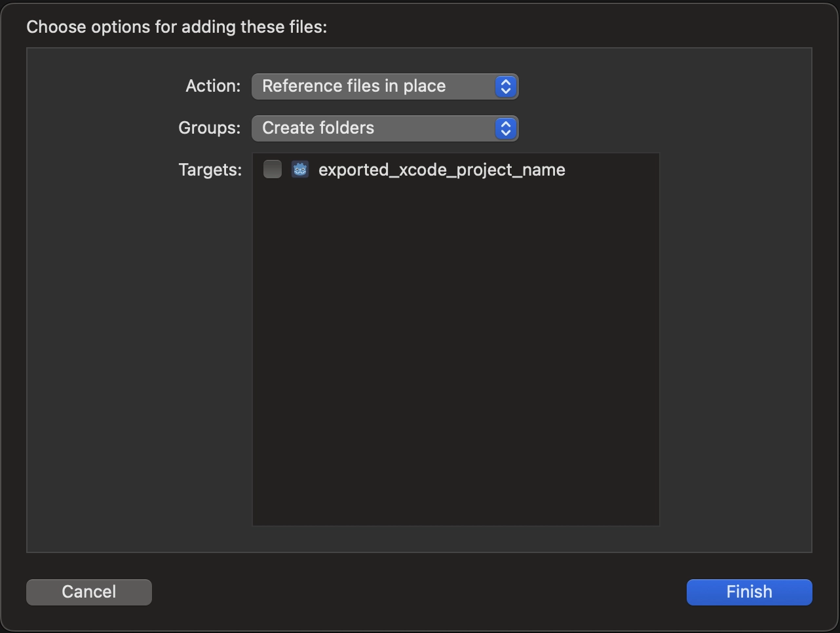Screen dimensions: 840x633
Task: Cancel the add files dialog
Action: pyautogui.click(x=89, y=592)
